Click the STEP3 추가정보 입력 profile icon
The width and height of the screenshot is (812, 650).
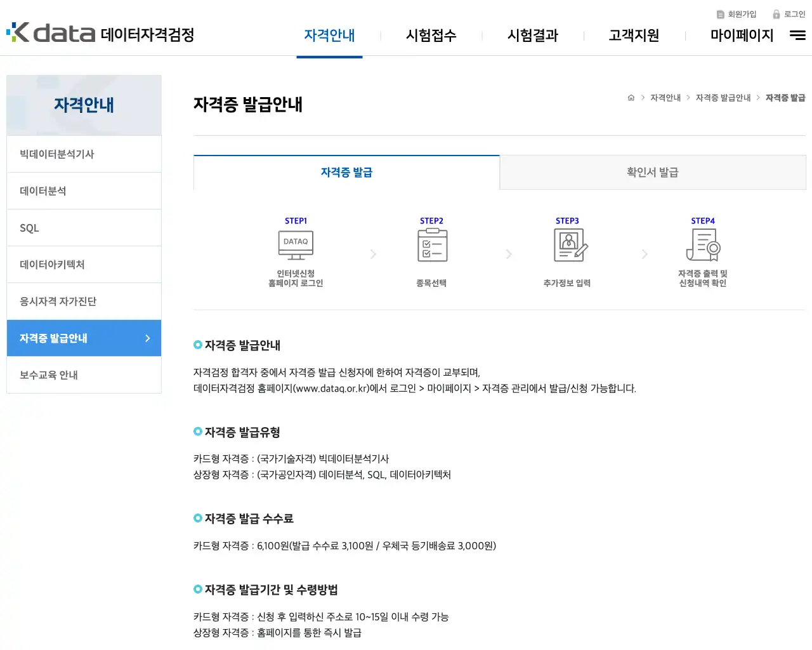568,244
